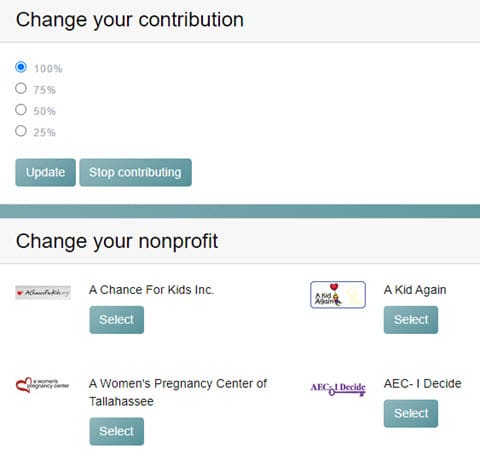
Task: Click the 75% label text
Action: click(44, 90)
